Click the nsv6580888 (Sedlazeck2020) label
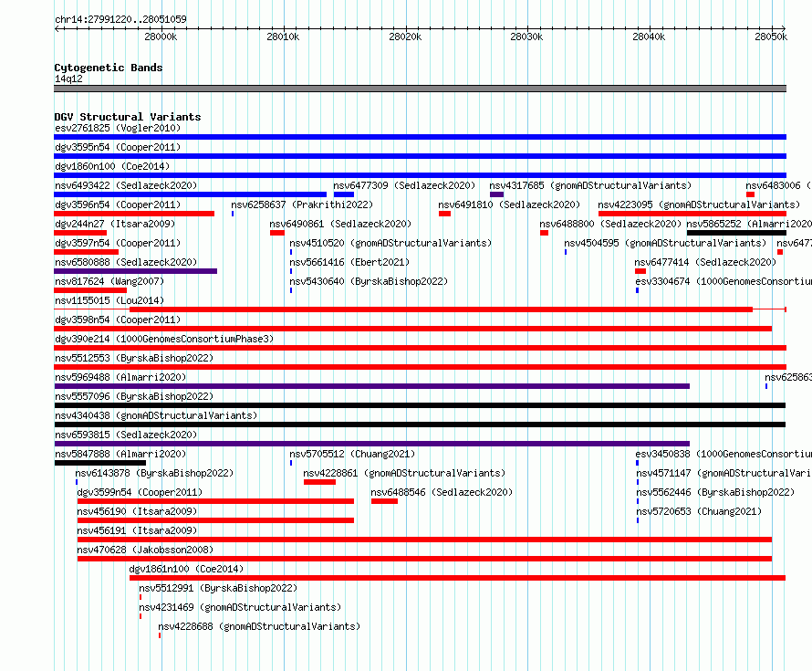Screen dimensions: 812x671 (126, 262)
